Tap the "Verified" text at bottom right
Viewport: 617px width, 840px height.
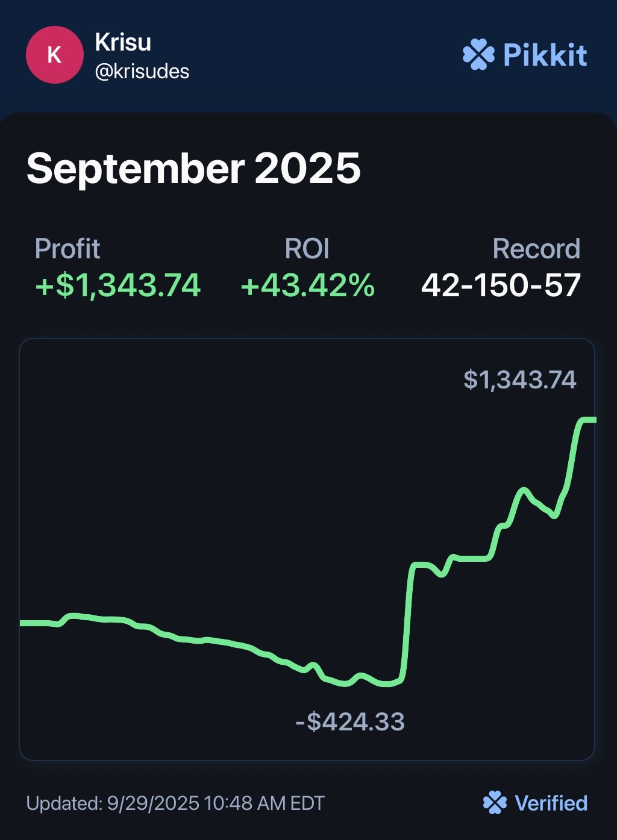pyautogui.click(x=551, y=803)
